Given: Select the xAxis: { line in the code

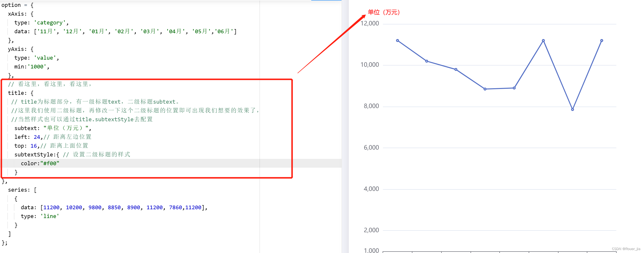Looking at the screenshot, I should [21, 14].
